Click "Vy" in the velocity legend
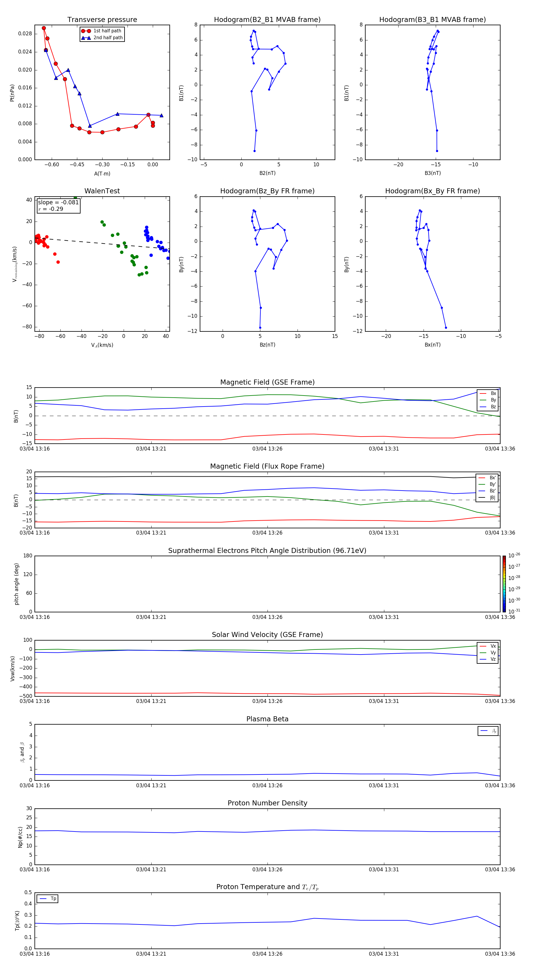 (x=493, y=652)
